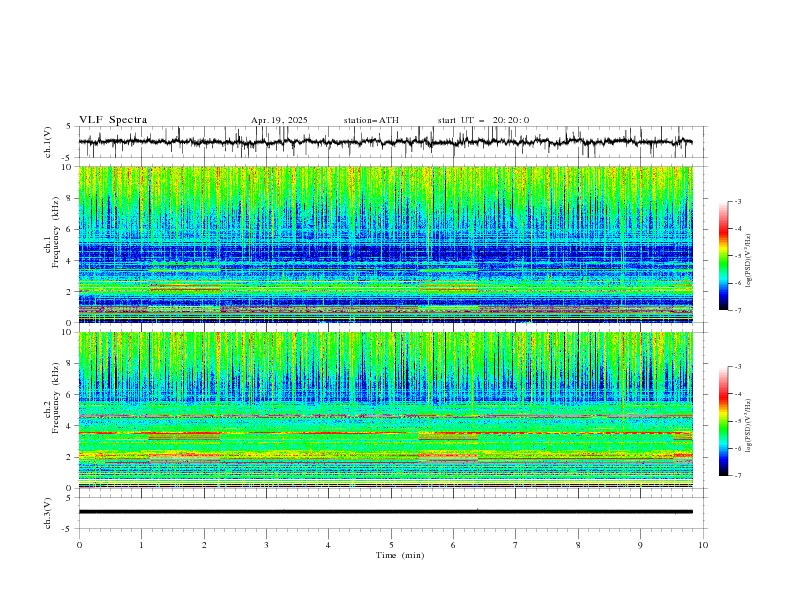This screenshot has height=612, width=792.
Task: Click time axis tick label "10"
Action: (x=703, y=545)
